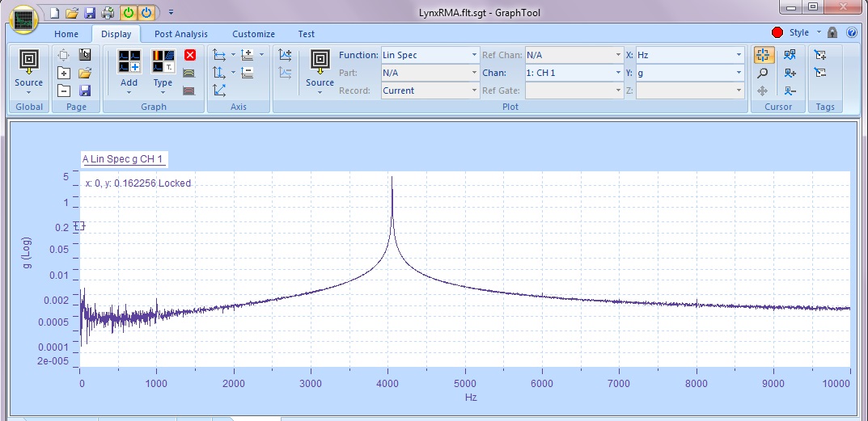The image size is (868, 421).
Task: Click the X axis scaling icon
Action: 220,55
